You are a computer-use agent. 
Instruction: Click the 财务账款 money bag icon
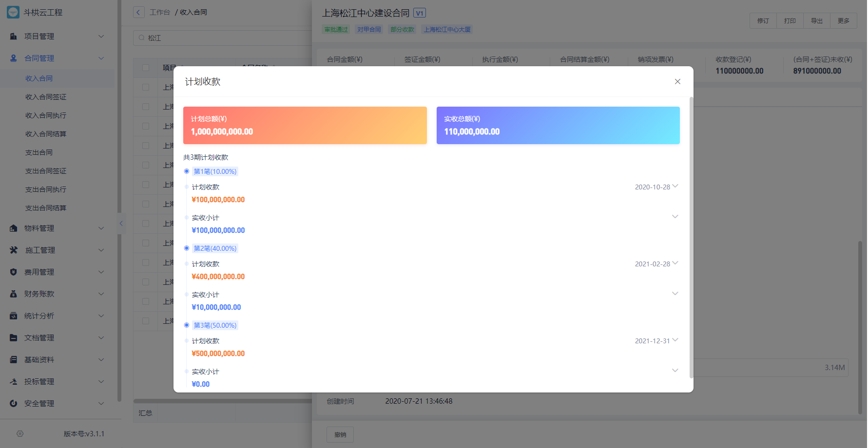point(14,294)
